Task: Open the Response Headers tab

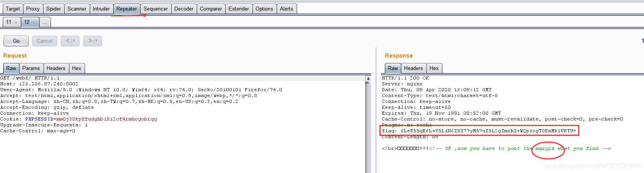Action: pos(414,68)
